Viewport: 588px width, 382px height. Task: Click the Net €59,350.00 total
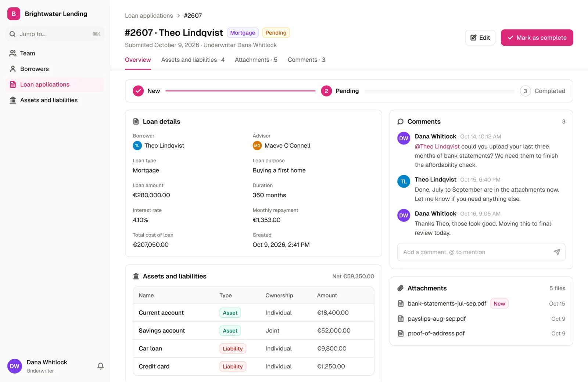[353, 276]
